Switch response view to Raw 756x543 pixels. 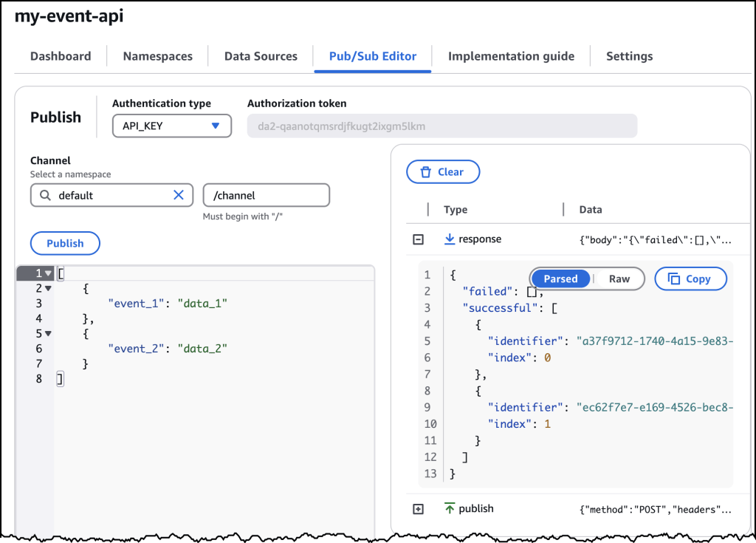tap(619, 279)
